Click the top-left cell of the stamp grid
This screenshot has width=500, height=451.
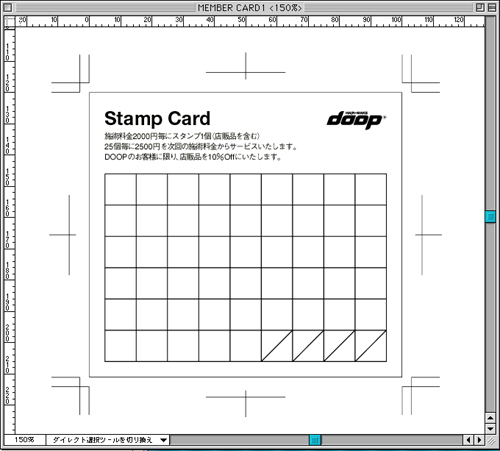(120, 189)
